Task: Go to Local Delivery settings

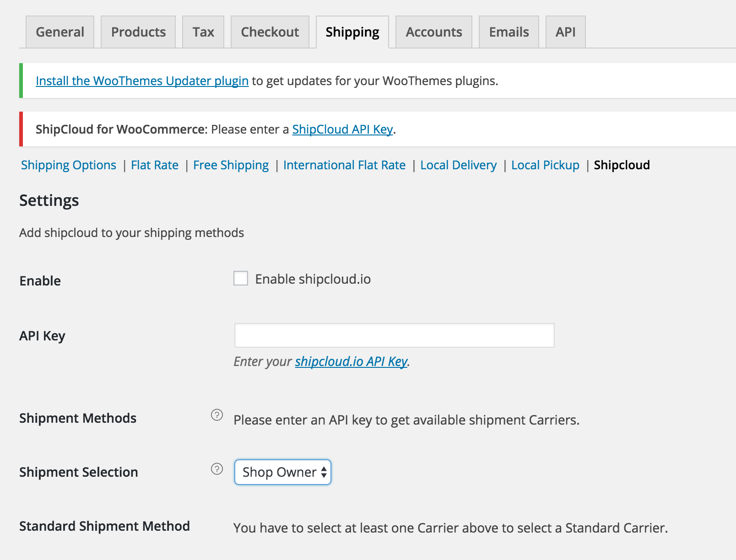Action: pyautogui.click(x=459, y=165)
